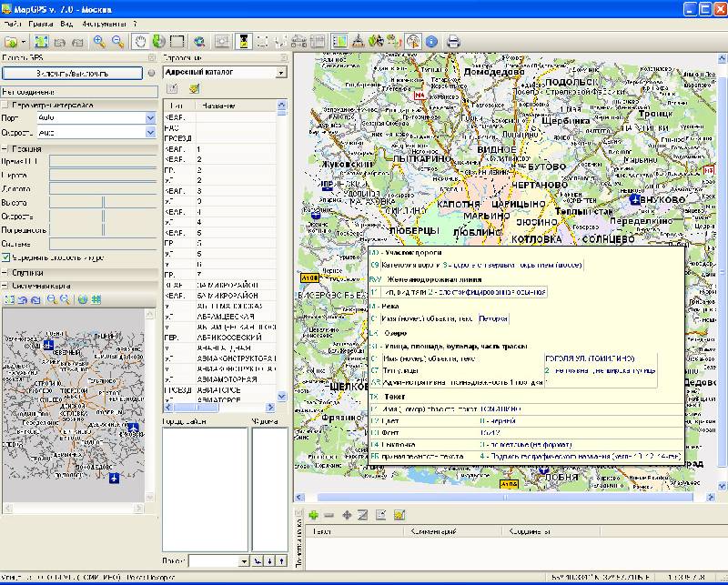Click the globe icon in overview map toolbar
Screen dimensions: 728x585
coord(83,298)
